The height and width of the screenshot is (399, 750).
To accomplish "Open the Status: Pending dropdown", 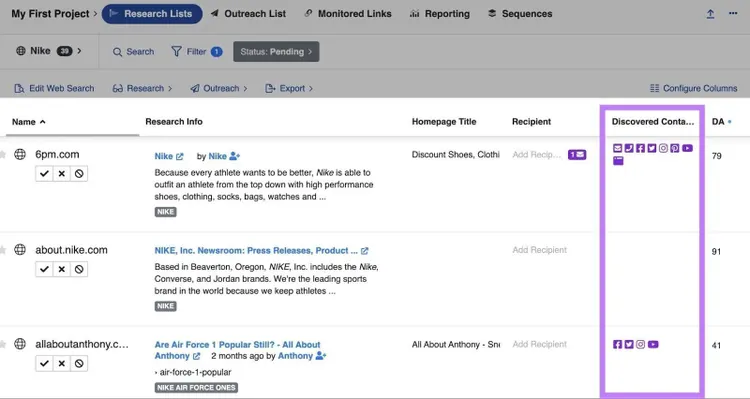I will tap(276, 52).
